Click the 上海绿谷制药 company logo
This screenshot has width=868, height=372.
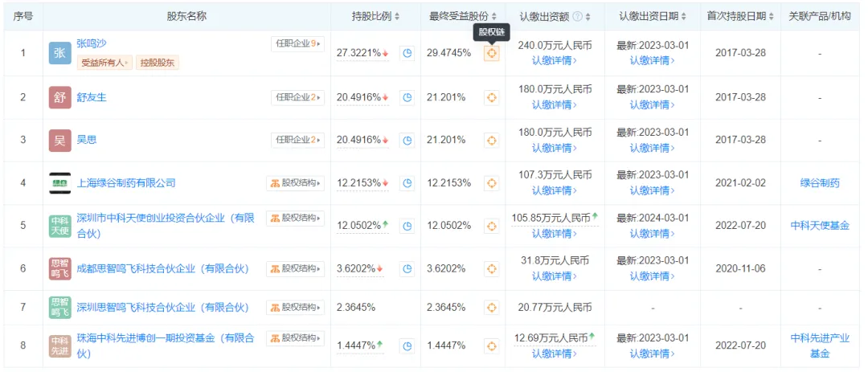pos(59,182)
